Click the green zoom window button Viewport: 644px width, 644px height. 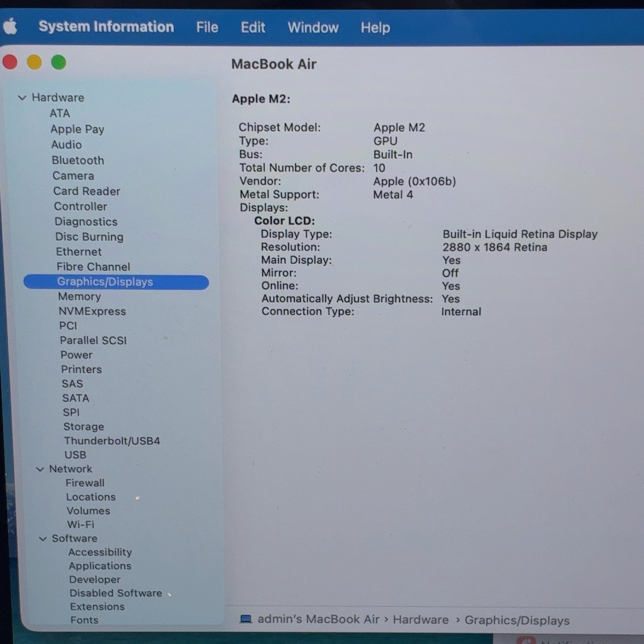coord(59,62)
